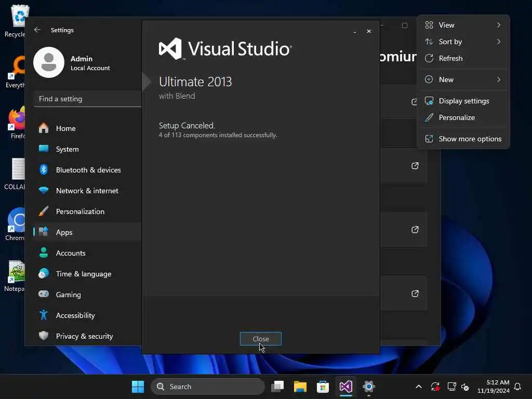Open Task View from taskbar
The height and width of the screenshot is (399, 532).
pyautogui.click(x=277, y=387)
